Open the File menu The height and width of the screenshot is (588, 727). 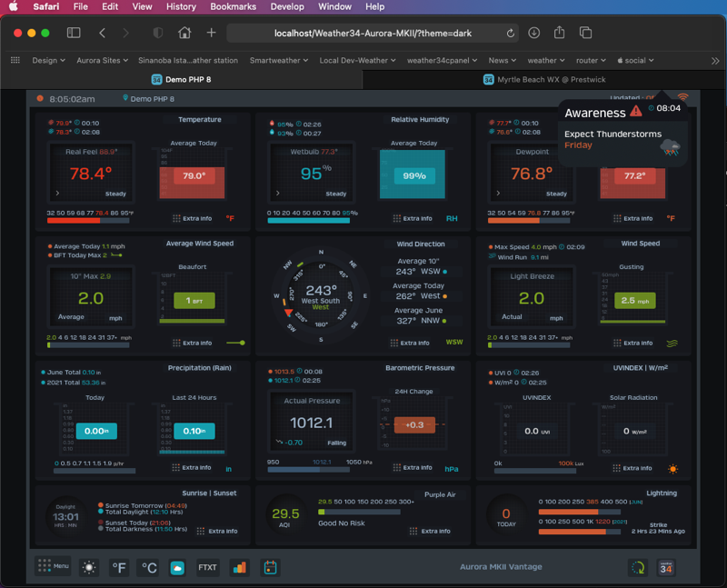coord(80,6)
